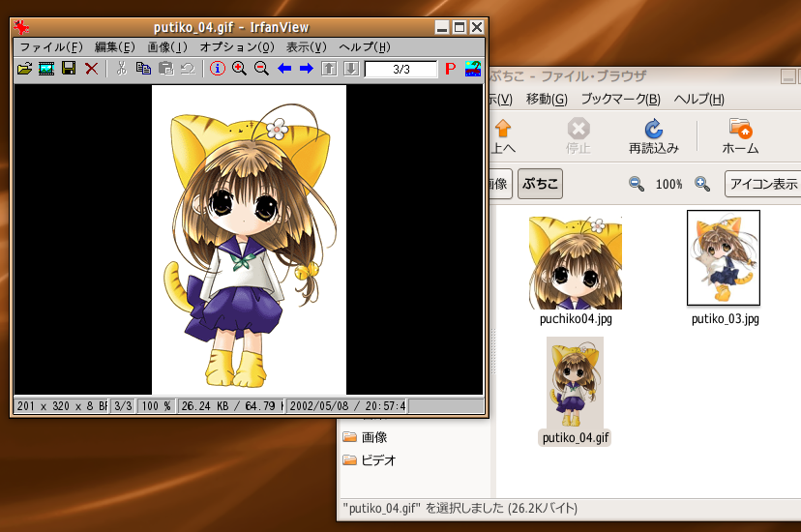The image size is (801, 532).
Task: Click the 100 % status bar entry
Action: 156,406
